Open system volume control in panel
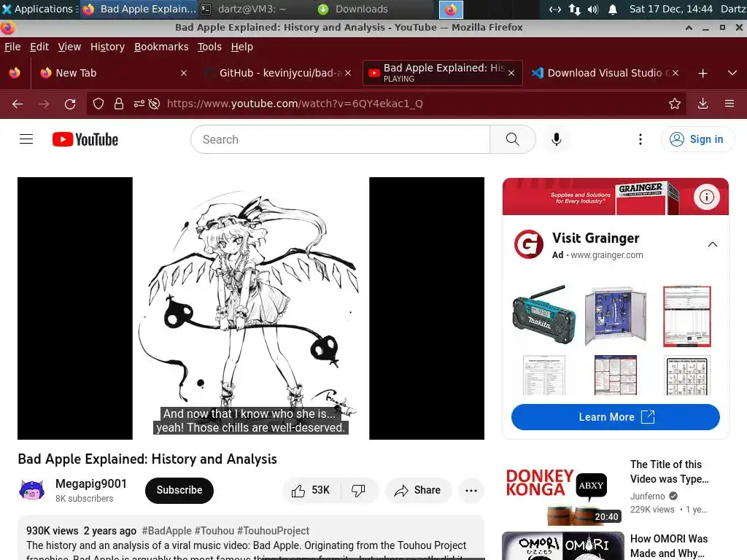 592,9
